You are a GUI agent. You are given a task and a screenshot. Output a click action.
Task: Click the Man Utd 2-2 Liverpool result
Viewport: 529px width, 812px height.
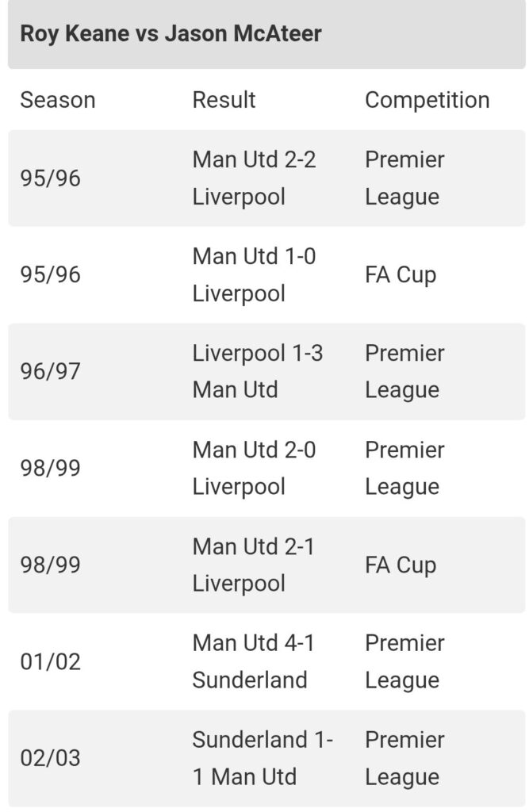[x=254, y=178]
